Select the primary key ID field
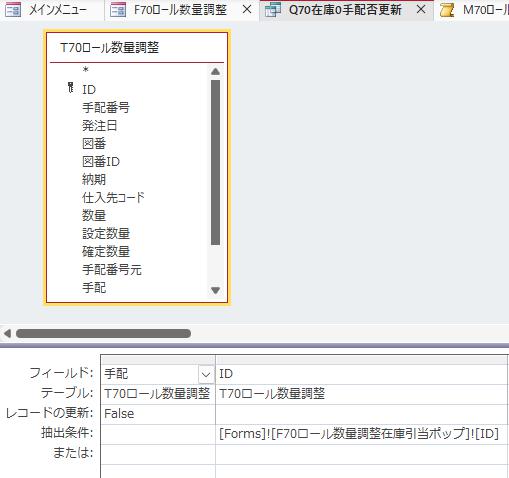Image resolution: width=509 pixels, height=478 pixels. click(89, 89)
